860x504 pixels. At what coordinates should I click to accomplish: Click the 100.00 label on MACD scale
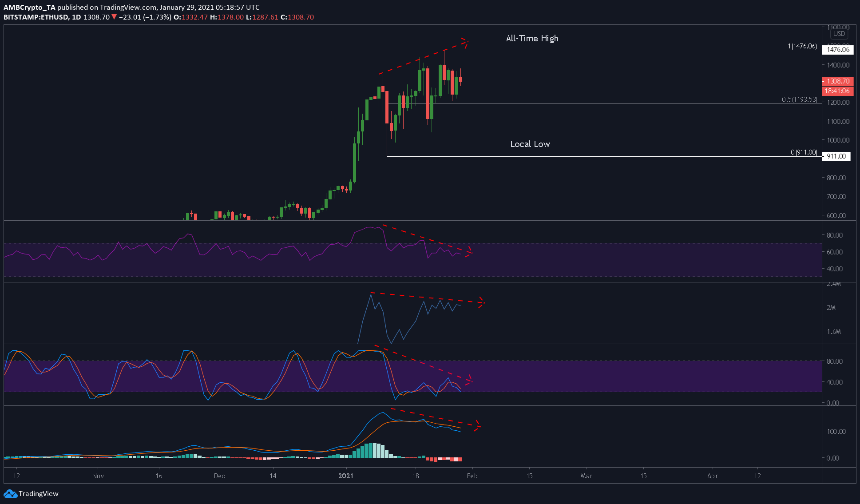coord(836,431)
